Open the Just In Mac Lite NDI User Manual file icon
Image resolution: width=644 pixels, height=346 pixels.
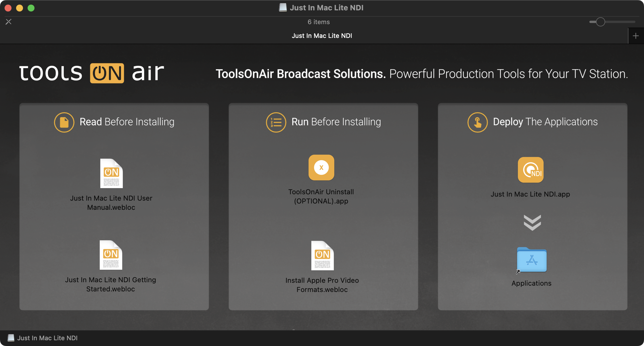click(x=111, y=173)
